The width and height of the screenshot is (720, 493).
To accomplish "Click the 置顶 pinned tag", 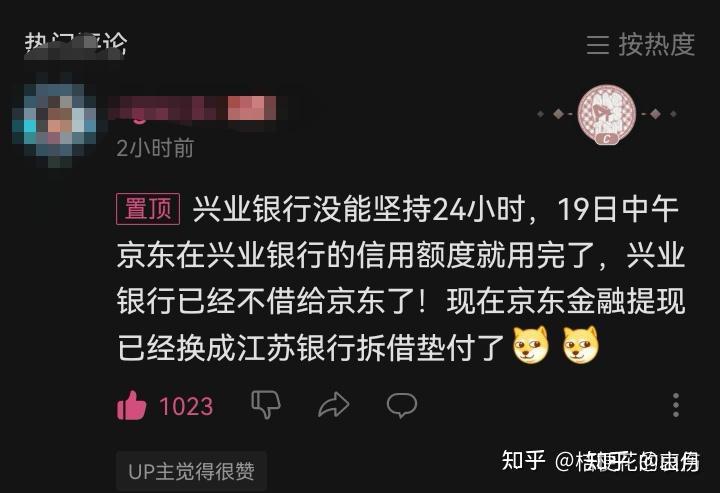I will click(148, 209).
